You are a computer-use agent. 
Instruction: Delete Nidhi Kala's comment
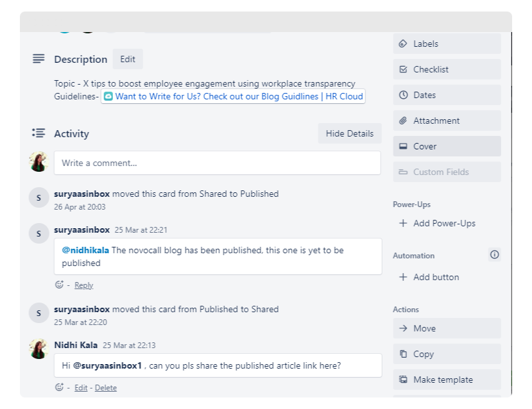pos(105,388)
